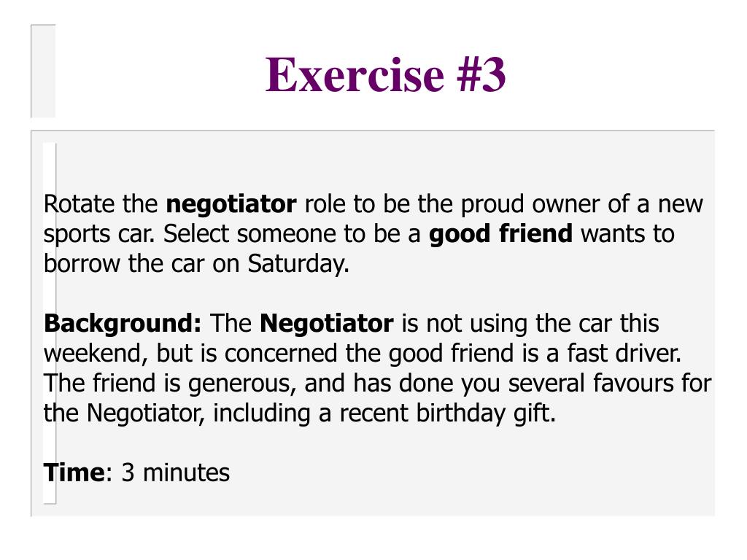Screen dimensions: 747x560
Task: Click the "Exercise #3" slide title
Action: point(384,75)
